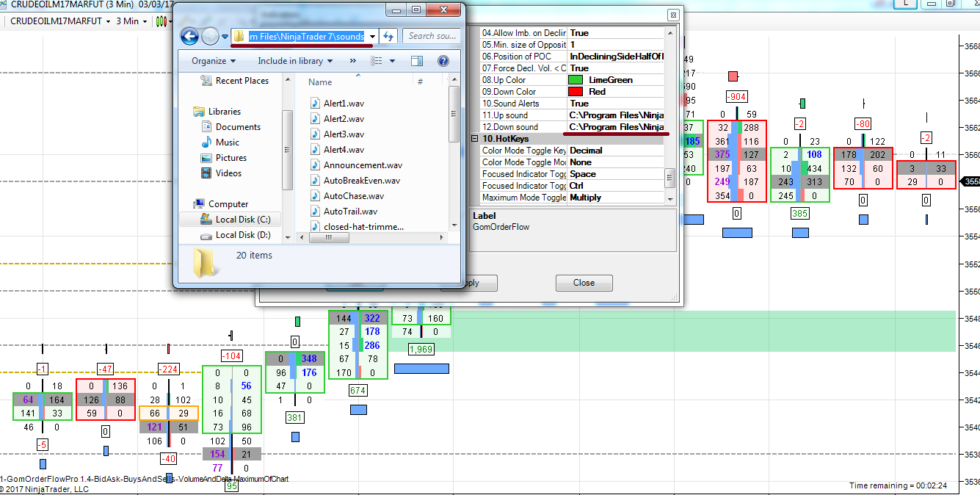The image size is (980, 495).
Task: Expand the address bar history dropdown
Action: (x=373, y=36)
